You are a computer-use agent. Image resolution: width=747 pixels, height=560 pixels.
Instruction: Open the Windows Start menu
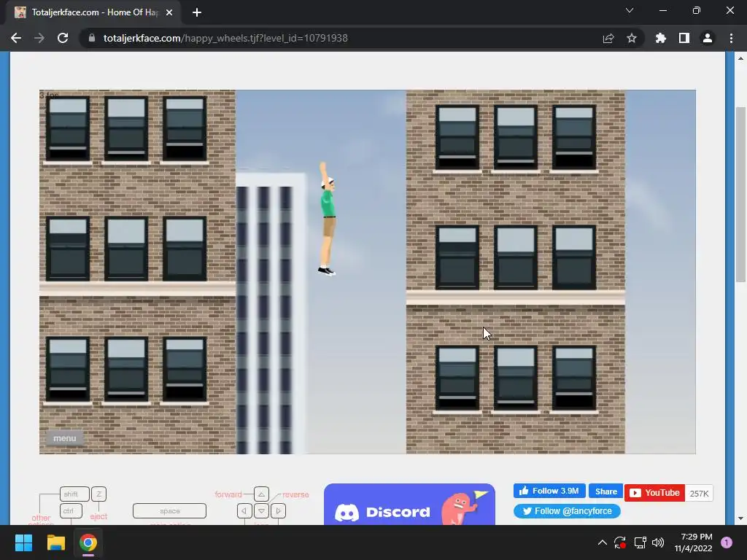pyautogui.click(x=23, y=542)
